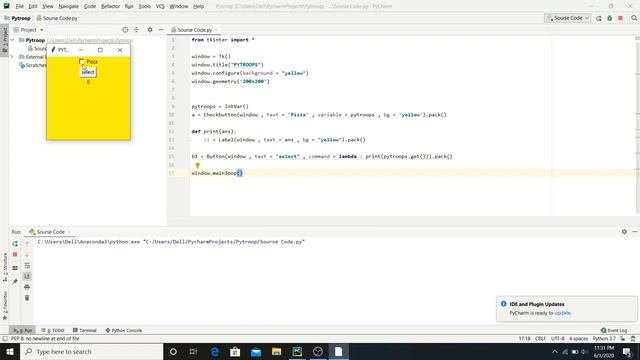Start debugging with the bug icon
640x360 pixels.
coord(610,18)
